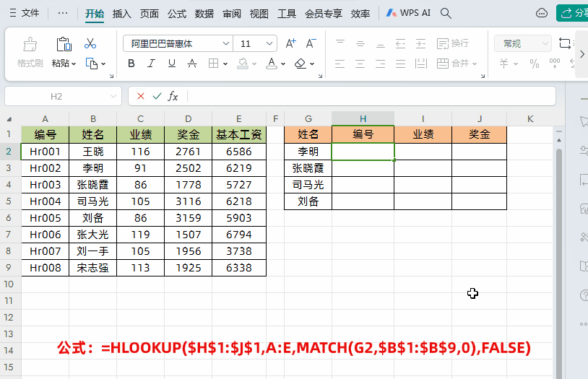
Task: Switch to the 审阅 Review tab
Action: pos(232,14)
